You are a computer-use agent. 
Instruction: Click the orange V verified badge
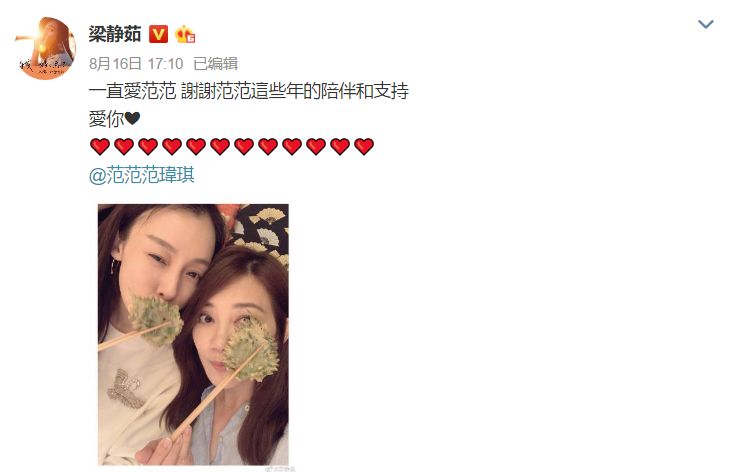[159, 34]
